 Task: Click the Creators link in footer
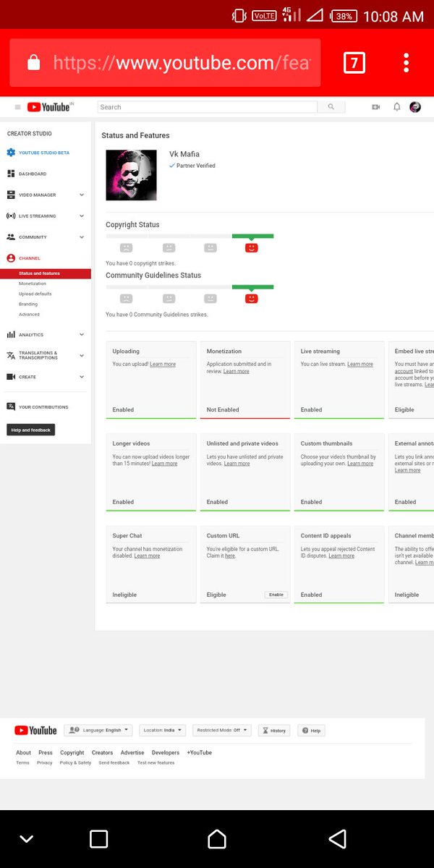(x=102, y=752)
